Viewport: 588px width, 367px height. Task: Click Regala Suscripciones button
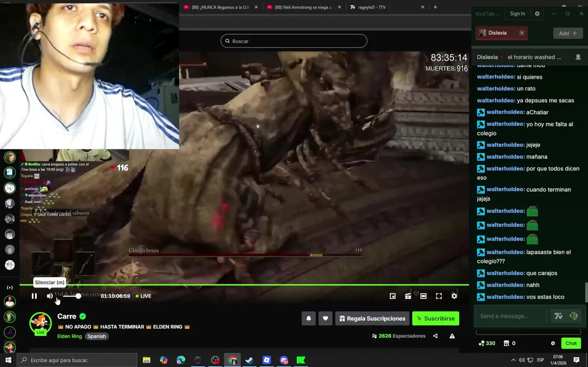(x=372, y=319)
